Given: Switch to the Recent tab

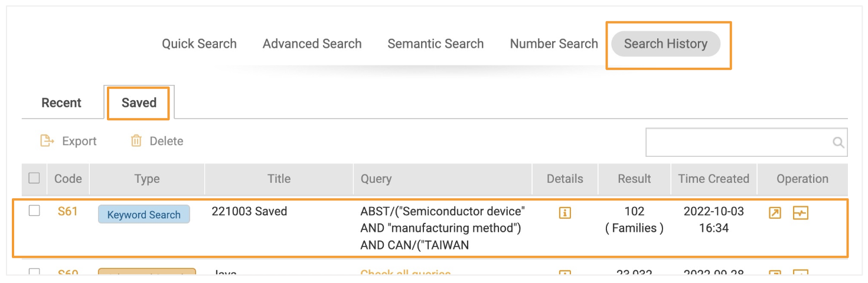Looking at the screenshot, I should click(61, 103).
